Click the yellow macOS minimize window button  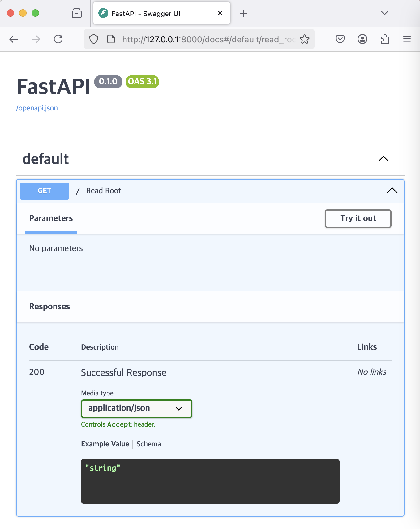click(x=23, y=13)
